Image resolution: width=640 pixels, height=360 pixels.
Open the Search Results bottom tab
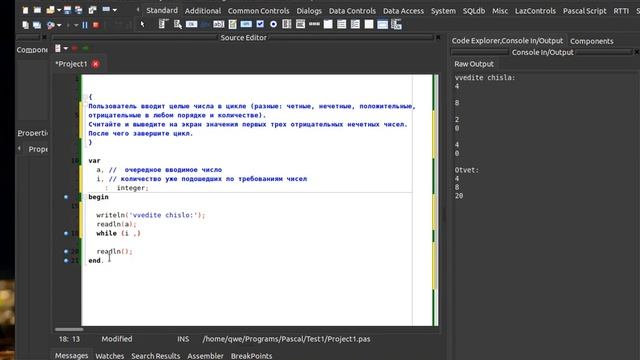[x=156, y=356]
